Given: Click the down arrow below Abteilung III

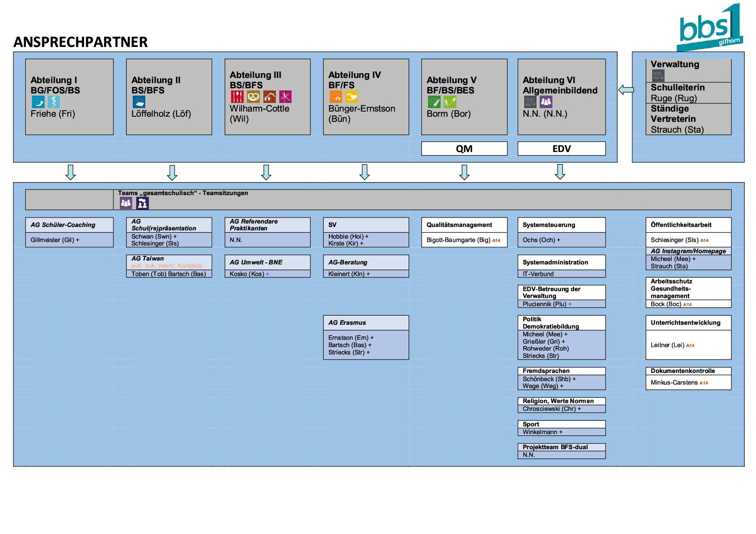Looking at the screenshot, I should point(266,172).
